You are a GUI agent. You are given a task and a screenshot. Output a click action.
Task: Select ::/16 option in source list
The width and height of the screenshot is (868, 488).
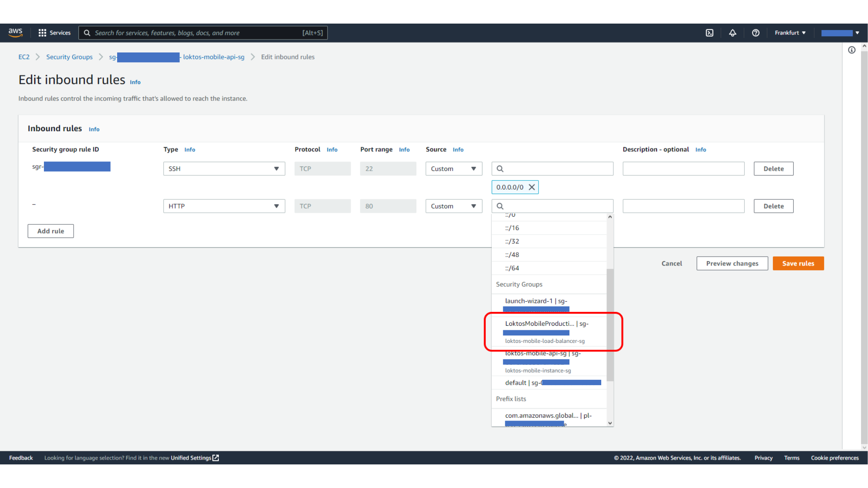tap(549, 228)
